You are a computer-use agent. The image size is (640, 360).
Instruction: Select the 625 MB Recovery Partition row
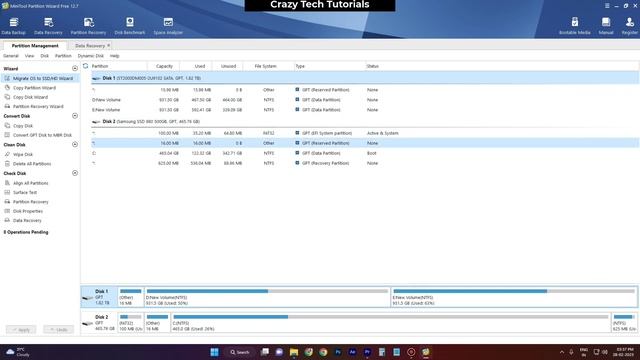[x=364, y=163]
